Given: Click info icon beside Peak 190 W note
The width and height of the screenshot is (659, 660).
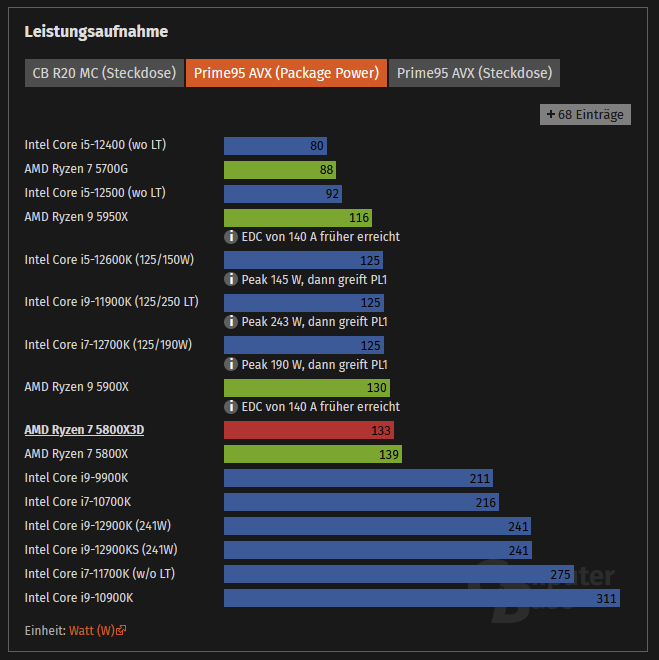Looking at the screenshot, I should point(231,364).
